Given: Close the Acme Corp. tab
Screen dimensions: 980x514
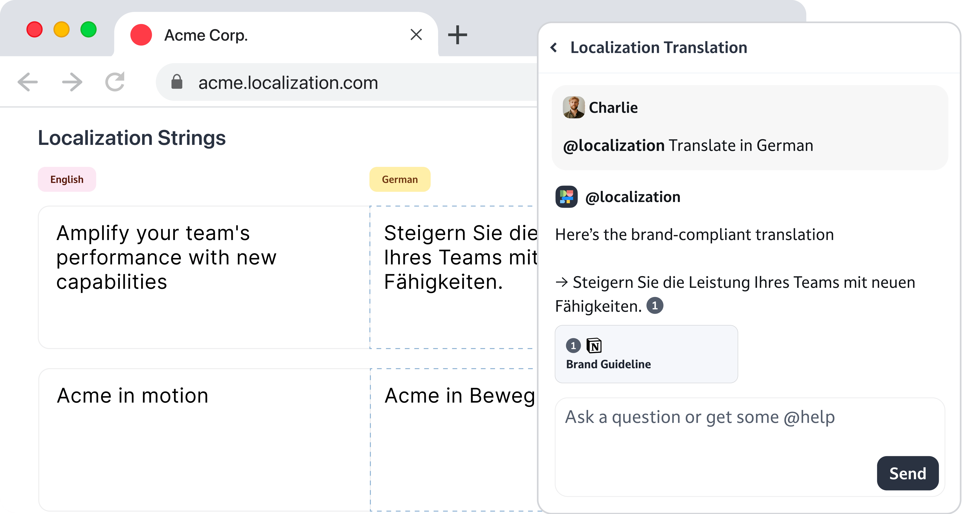Looking at the screenshot, I should pos(416,35).
